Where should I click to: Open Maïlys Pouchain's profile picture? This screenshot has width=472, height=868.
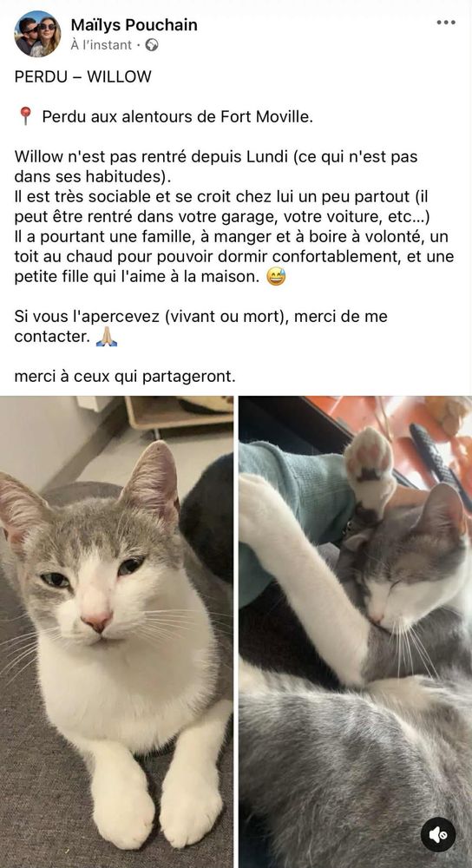click(37, 34)
